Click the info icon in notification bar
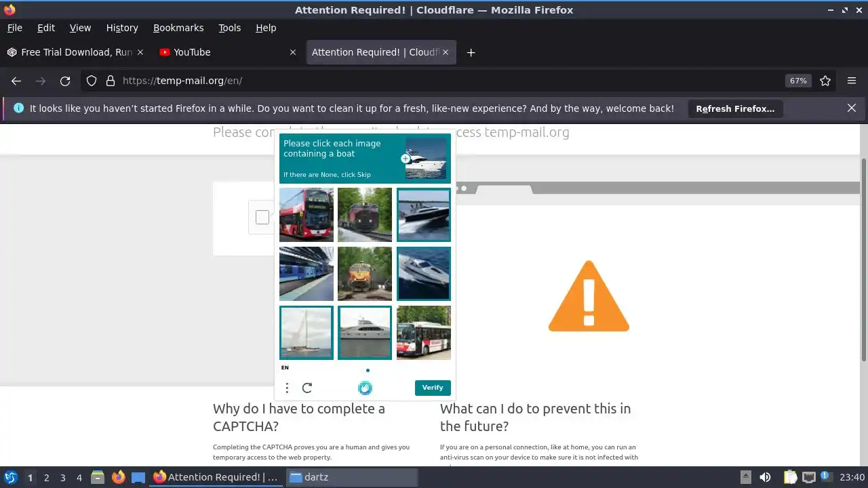Image resolution: width=868 pixels, height=488 pixels. 18,108
